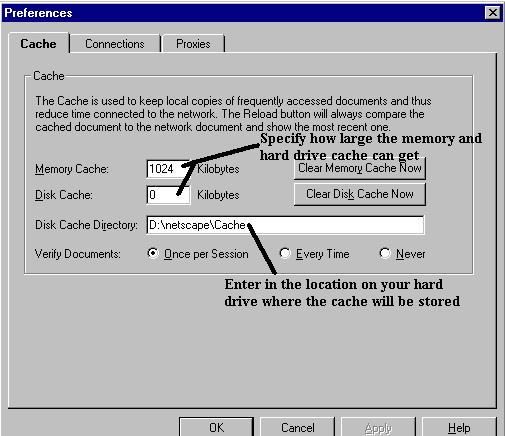Viewport: 505px width, 436px height.
Task: Set Verify Documents to Never
Action: [385, 253]
